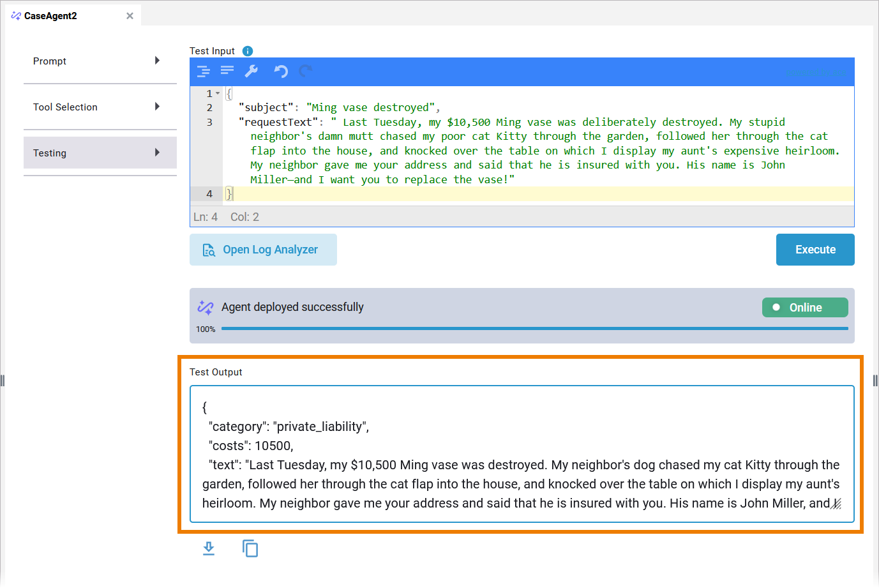Click the wrench repair icon in editor toolbar
Image resolution: width=879 pixels, height=588 pixels.
tap(252, 72)
